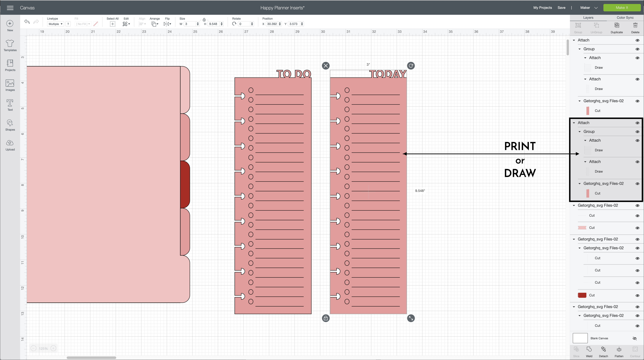The height and width of the screenshot is (360, 644).
Task: Toggle Blank Canvas visibility
Action: 634,338
